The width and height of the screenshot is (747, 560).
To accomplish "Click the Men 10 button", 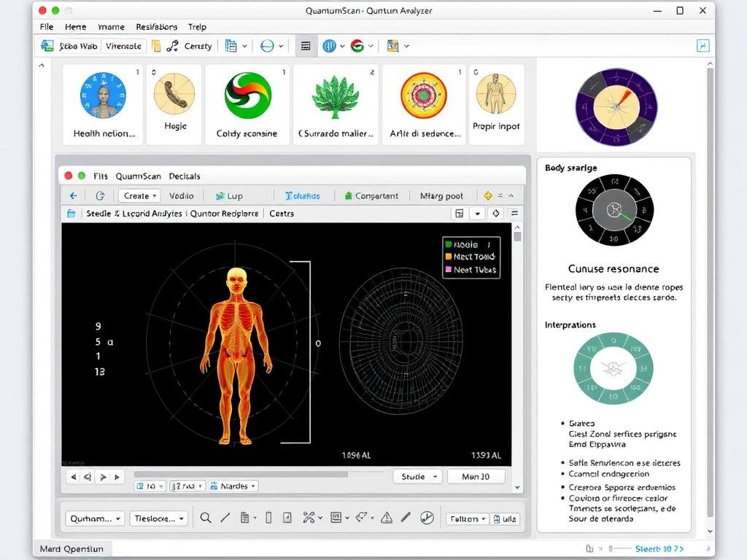I will pos(476,476).
